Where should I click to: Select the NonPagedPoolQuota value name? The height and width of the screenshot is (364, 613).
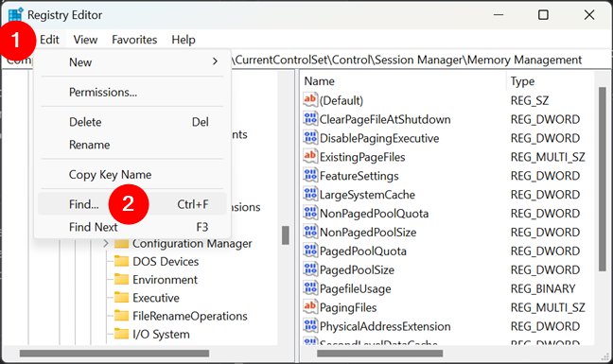(374, 214)
